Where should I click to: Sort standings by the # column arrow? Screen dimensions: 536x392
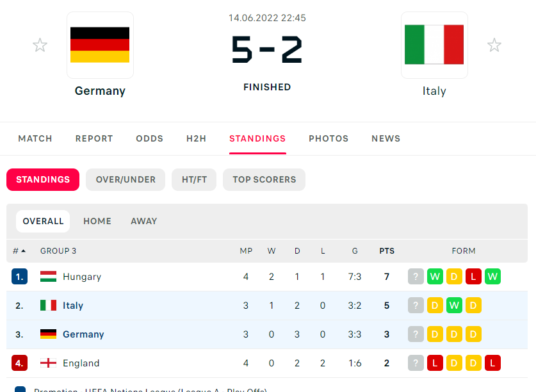23,250
